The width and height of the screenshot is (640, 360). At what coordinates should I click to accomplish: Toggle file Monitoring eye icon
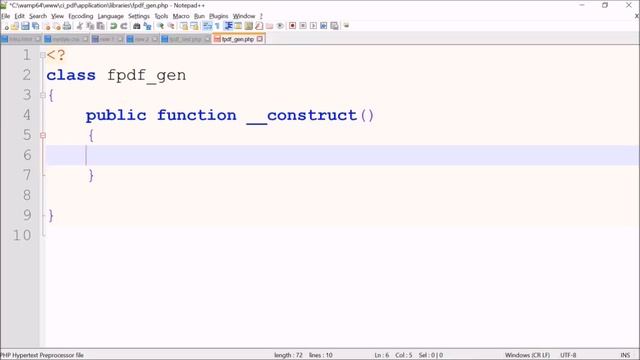(x=280, y=26)
